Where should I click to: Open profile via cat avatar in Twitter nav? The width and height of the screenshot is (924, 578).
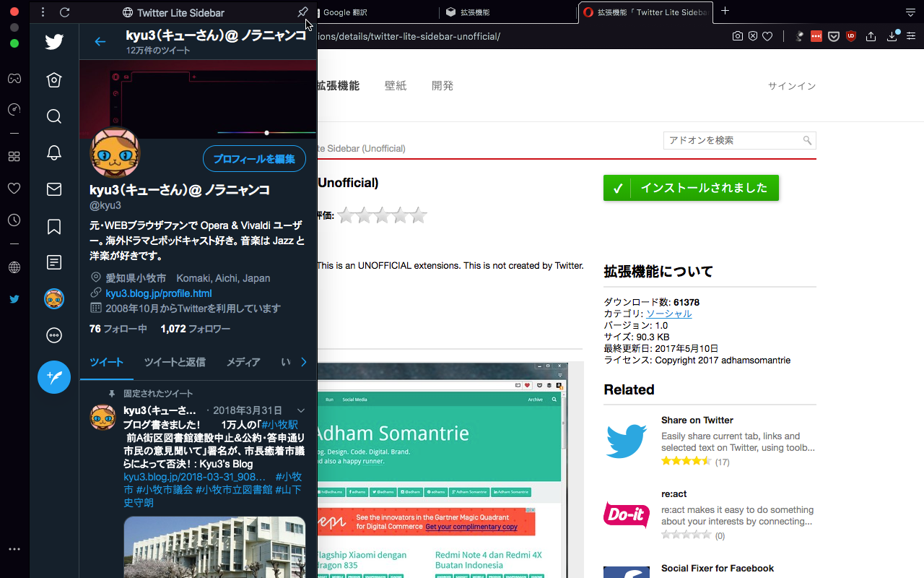54,298
